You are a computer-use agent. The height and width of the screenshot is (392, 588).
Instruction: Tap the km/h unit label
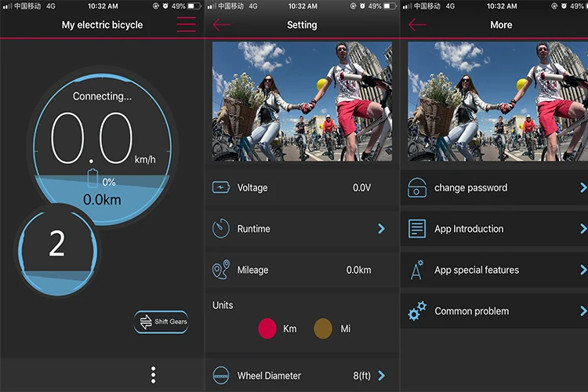145,159
